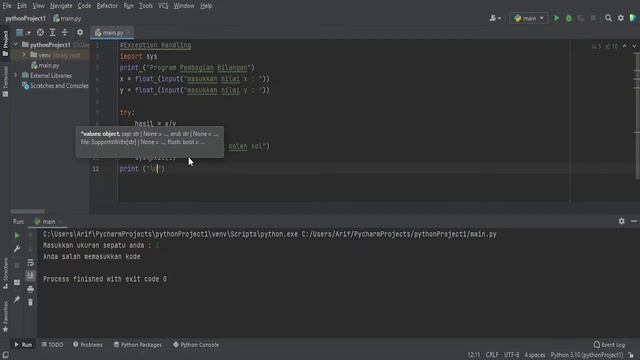Open the Run tool window button at bottom
Viewport: 640px width, 360px height.
pyautogui.click(x=23, y=345)
